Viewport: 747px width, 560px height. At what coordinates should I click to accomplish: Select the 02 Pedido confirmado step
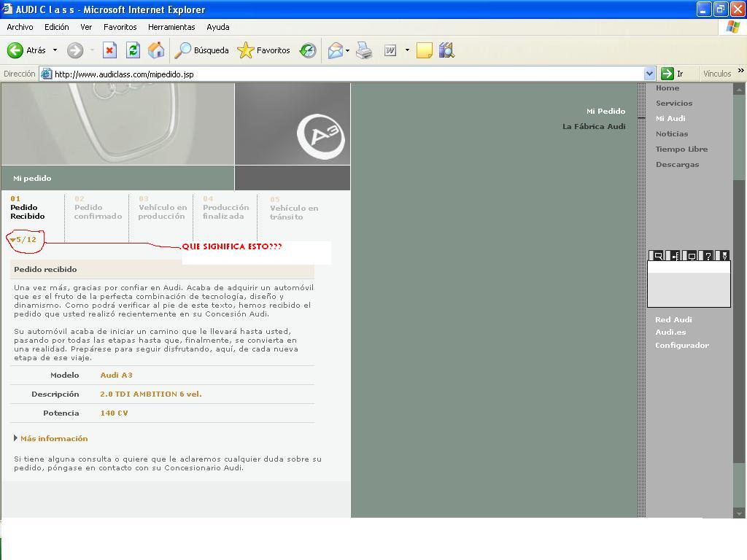pos(98,208)
